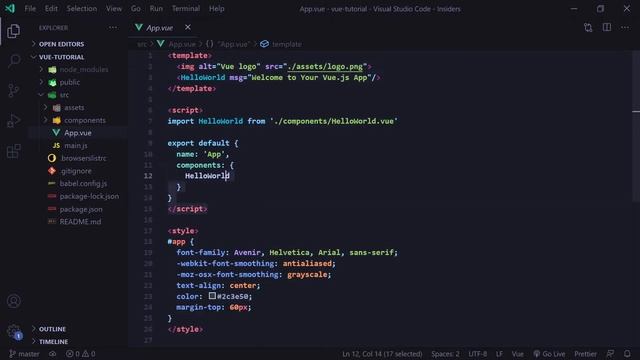Click the VS Code logo icon
Image resolution: width=640 pixels, height=360 pixels.
(9, 8)
